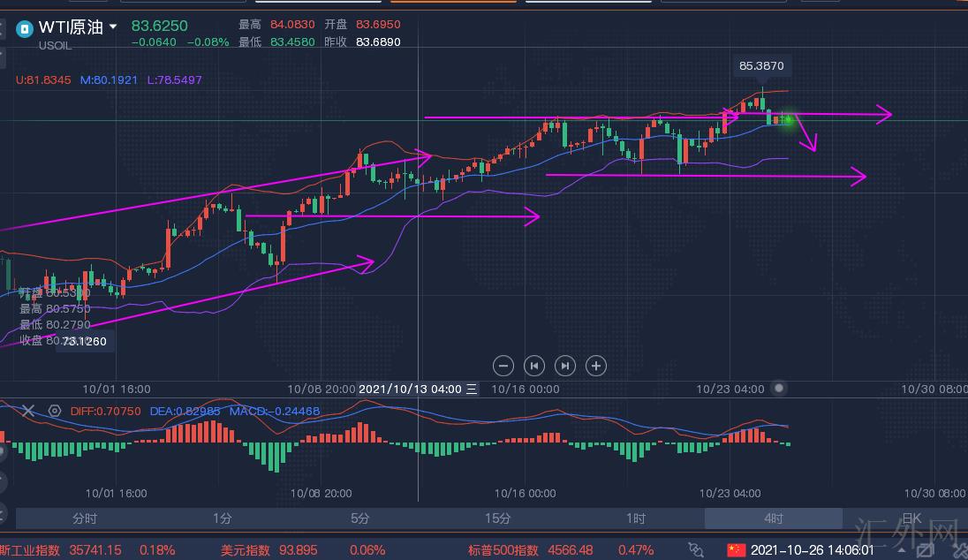Select the 4时 timeframe tab
This screenshot has width=968, height=560.
pyautogui.click(x=773, y=518)
